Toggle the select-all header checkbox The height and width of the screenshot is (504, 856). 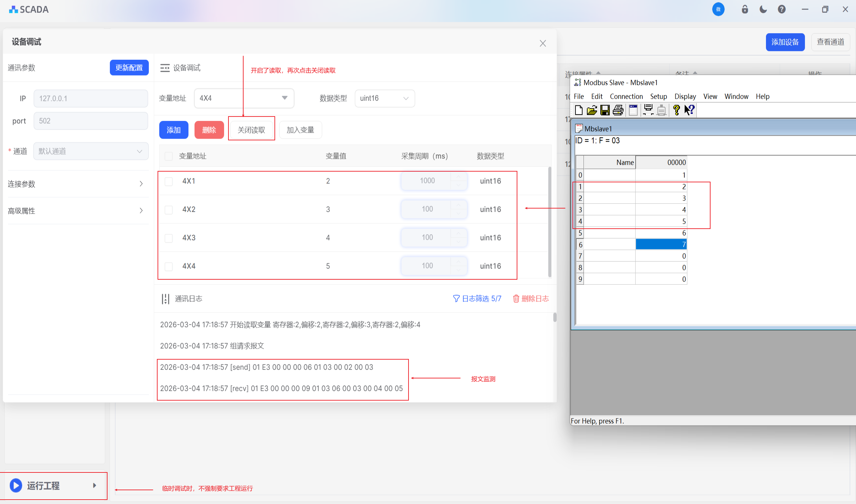(x=169, y=156)
